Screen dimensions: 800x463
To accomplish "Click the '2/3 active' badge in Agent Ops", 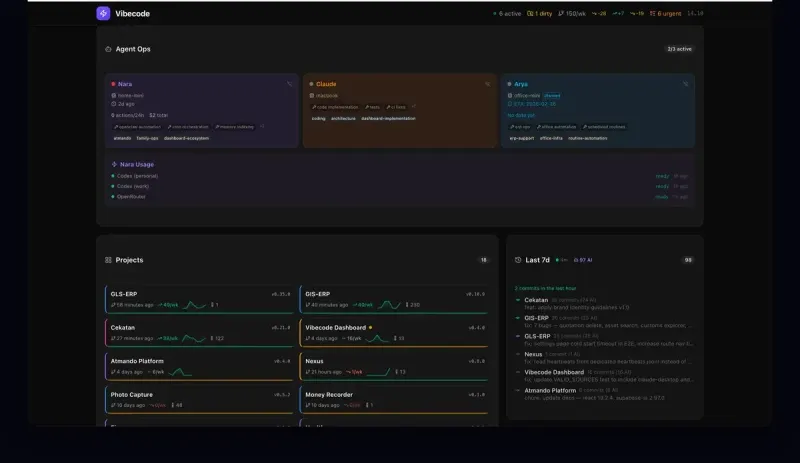I will (x=680, y=49).
